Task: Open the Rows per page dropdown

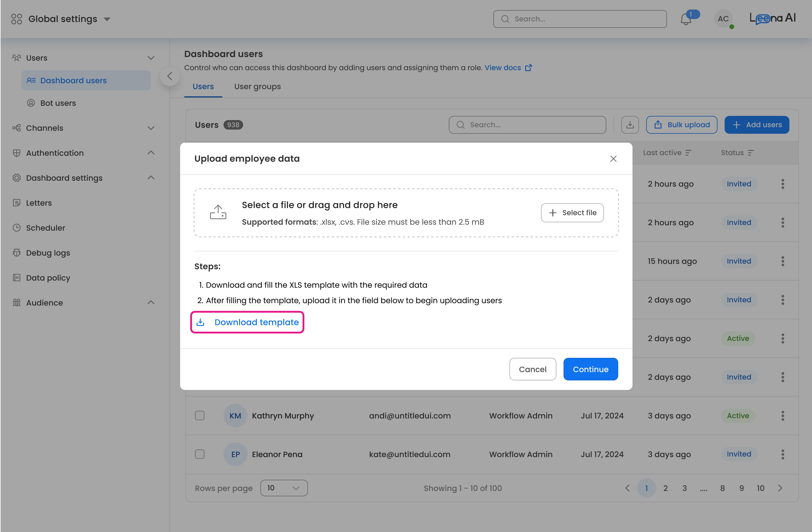Action: [x=284, y=488]
